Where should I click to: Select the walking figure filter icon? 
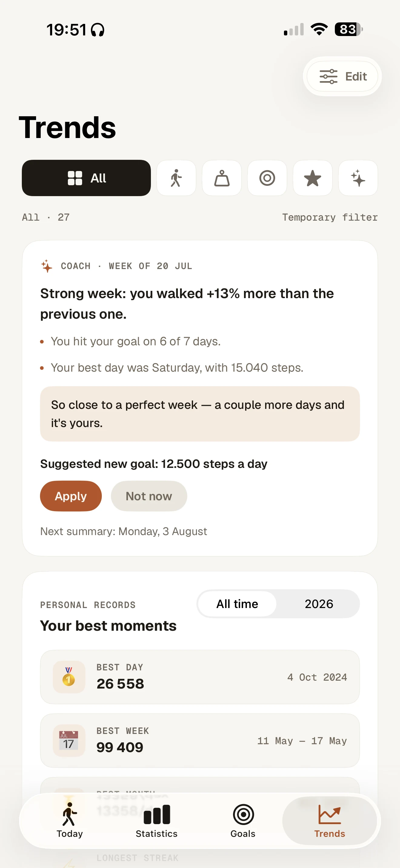[176, 178]
